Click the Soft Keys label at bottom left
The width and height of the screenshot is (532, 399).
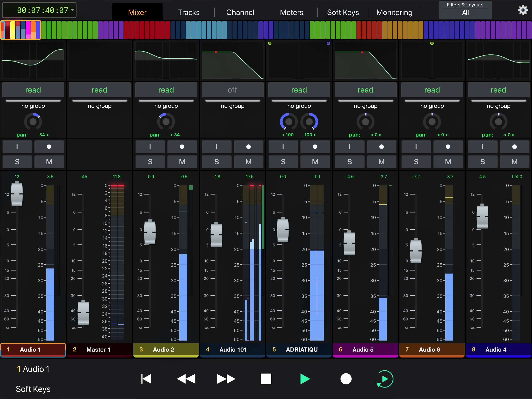(33, 389)
